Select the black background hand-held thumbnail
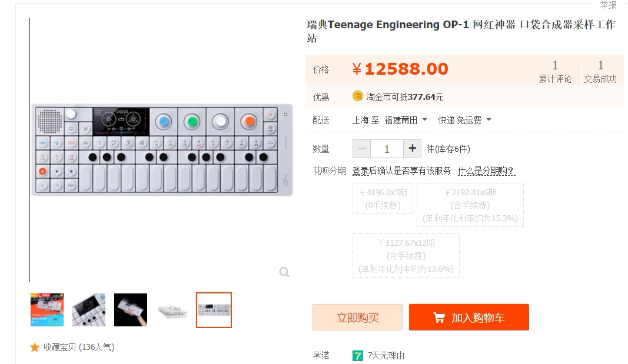 pyautogui.click(x=131, y=310)
